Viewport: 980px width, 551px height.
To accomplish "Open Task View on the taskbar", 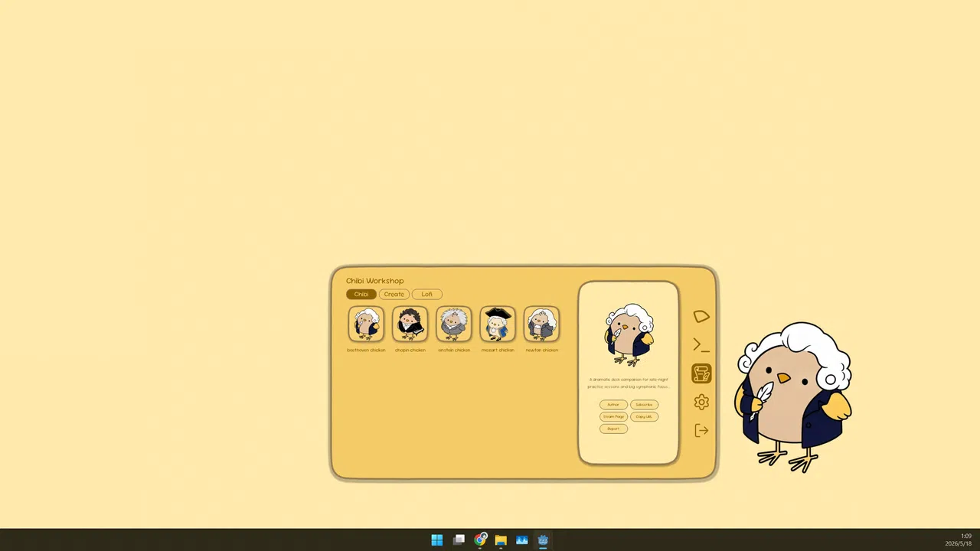I will 459,540.
